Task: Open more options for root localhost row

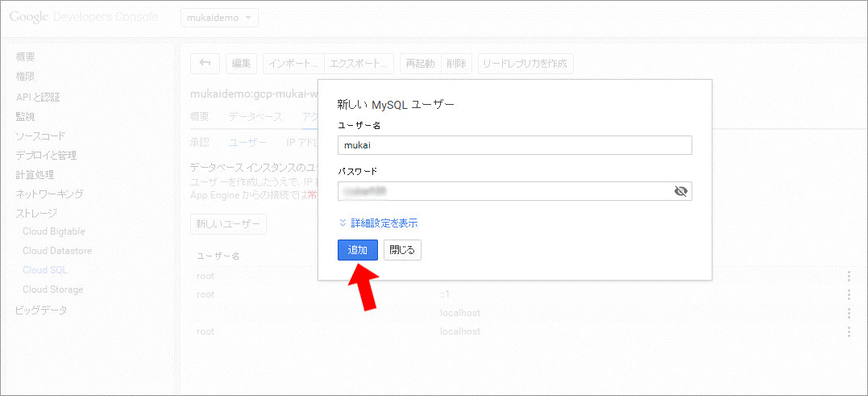Action: pyautogui.click(x=849, y=331)
